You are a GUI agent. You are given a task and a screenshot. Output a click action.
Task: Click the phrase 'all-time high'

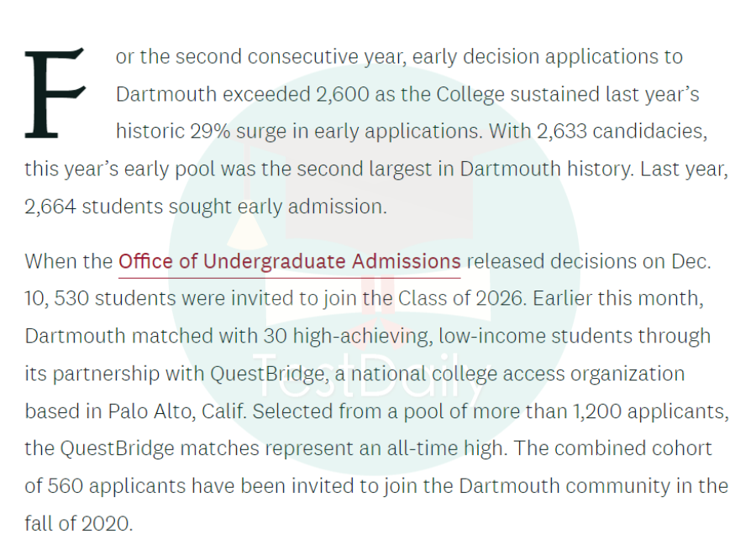point(447,448)
